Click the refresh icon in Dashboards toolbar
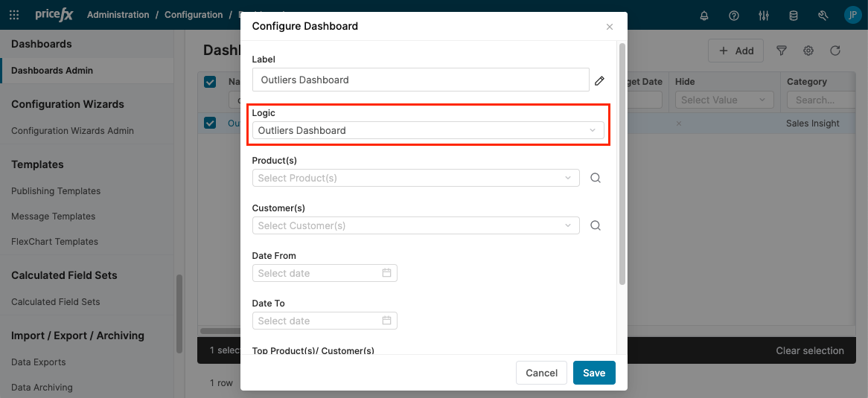This screenshot has height=398, width=868. 835,51
